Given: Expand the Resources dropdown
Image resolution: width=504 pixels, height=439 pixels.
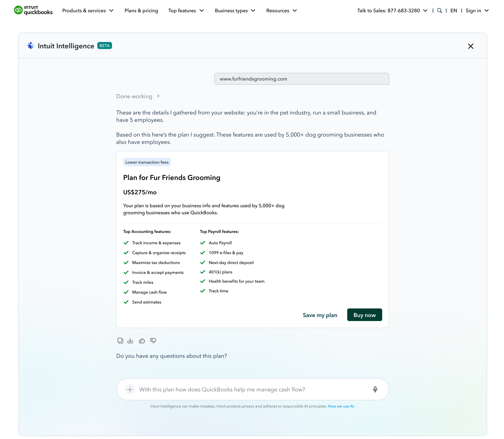Looking at the screenshot, I should [x=282, y=11].
